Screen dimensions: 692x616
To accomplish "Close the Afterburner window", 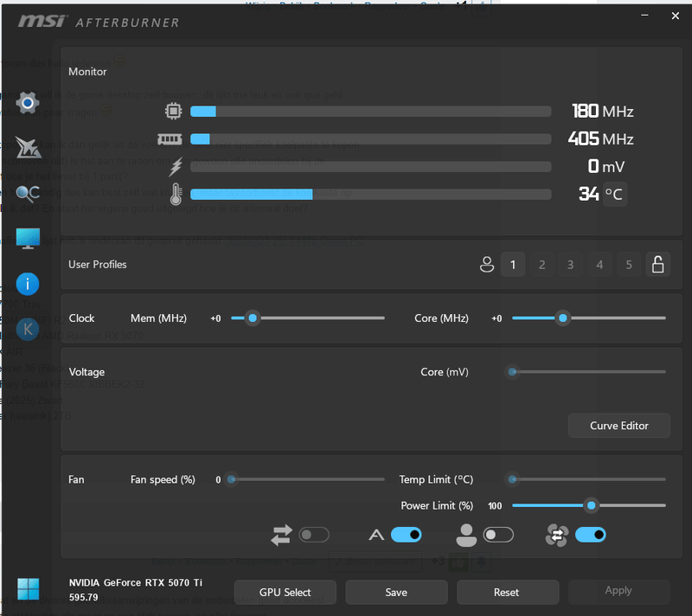I will tap(676, 16).
